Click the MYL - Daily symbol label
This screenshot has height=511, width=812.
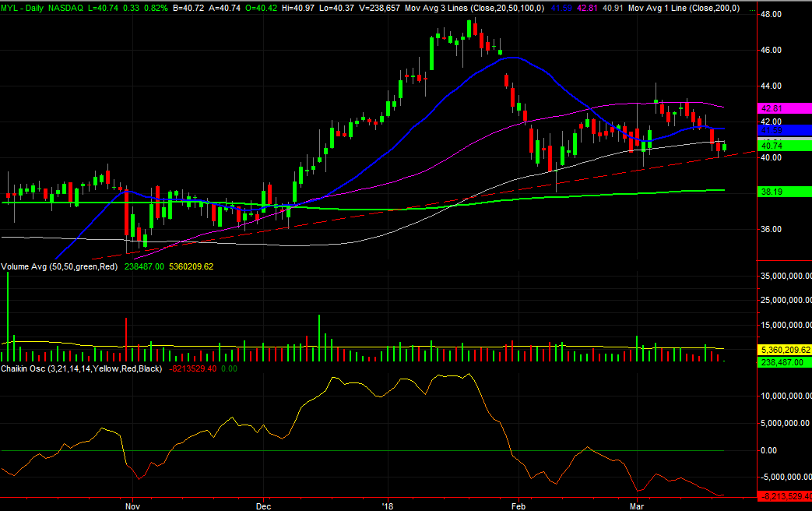(x=23, y=5)
